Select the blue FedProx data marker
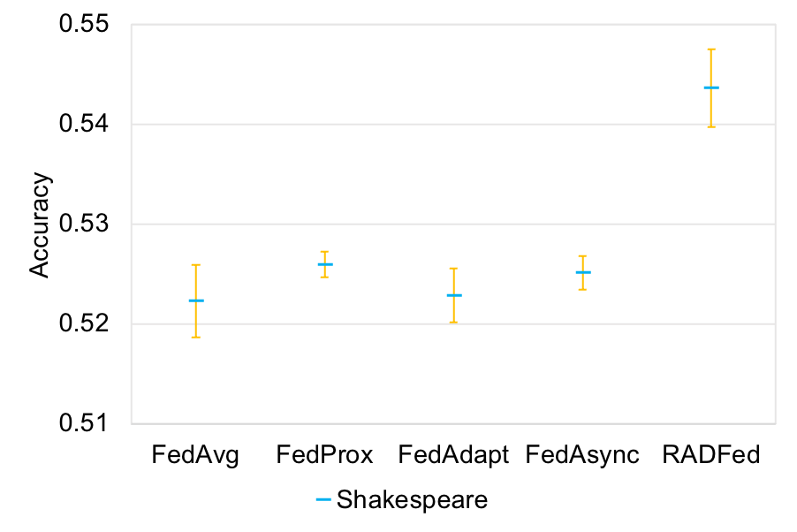Viewport: 797px width, 532px height. pos(324,264)
